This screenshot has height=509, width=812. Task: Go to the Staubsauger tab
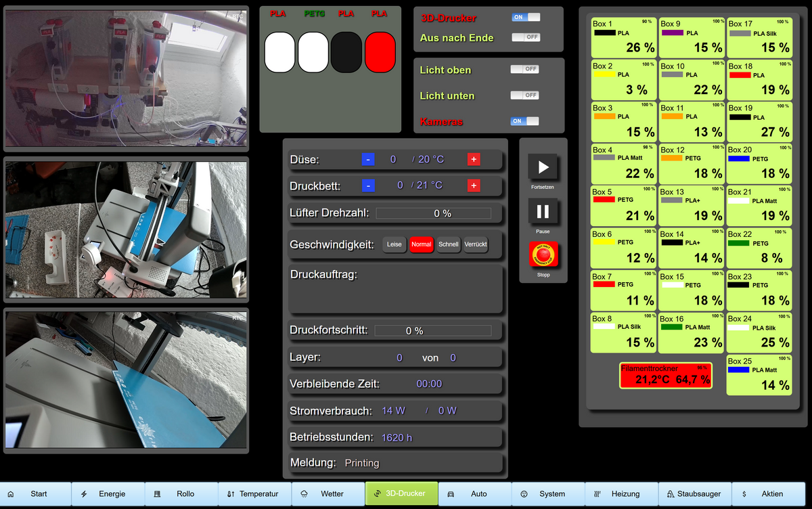point(694,494)
